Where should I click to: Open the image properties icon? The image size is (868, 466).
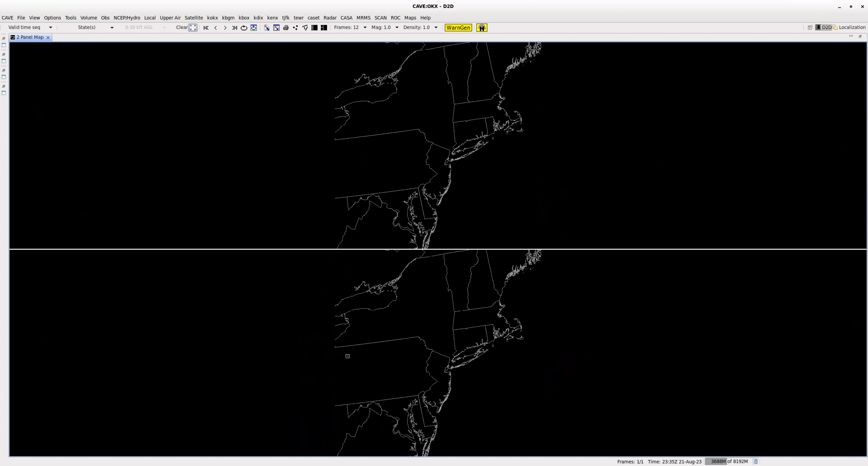point(276,28)
